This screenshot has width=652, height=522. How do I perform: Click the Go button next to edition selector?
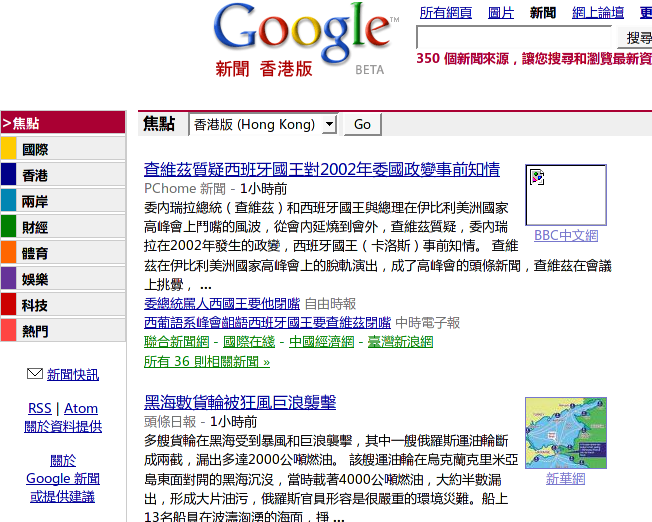pos(362,124)
